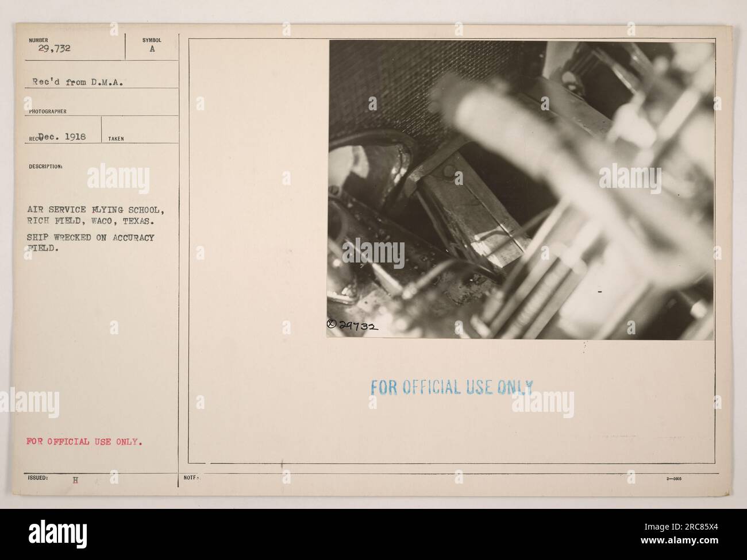Click the TAKEN field label

[x=115, y=139]
